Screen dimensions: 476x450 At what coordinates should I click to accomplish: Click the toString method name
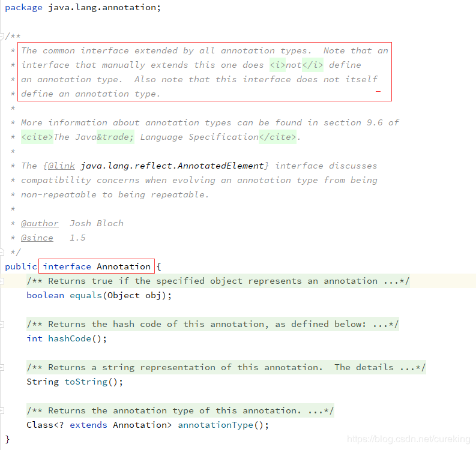coord(86,382)
